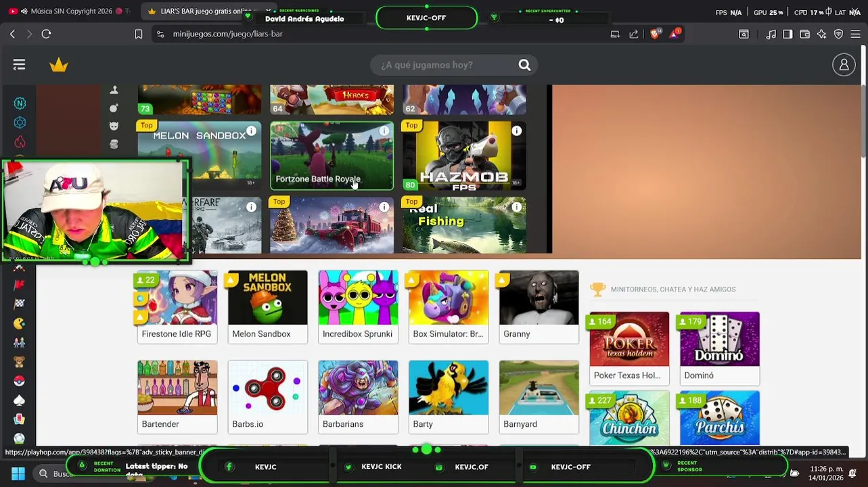Open HAZMOB FPS game tile
Viewport: 868px width, 487px height.
click(x=464, y=156)
